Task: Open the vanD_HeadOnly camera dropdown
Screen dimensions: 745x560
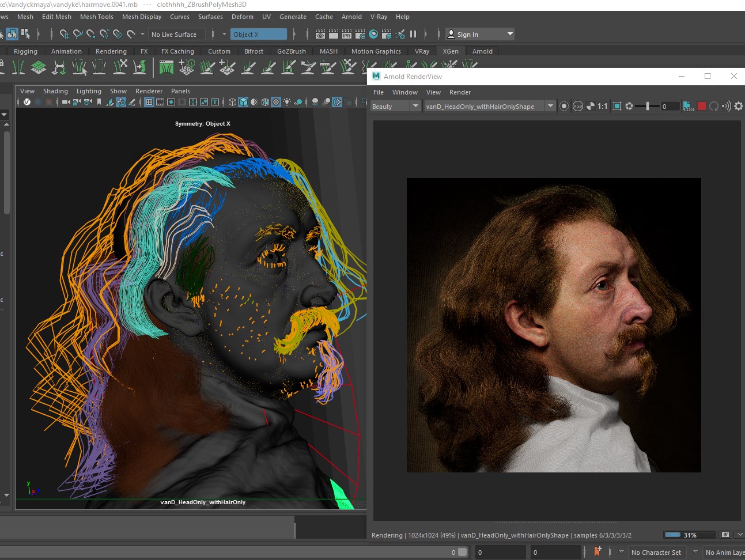Action: pos(489,106)
